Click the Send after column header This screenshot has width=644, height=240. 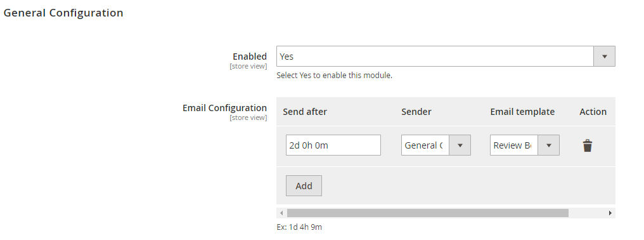305,112
